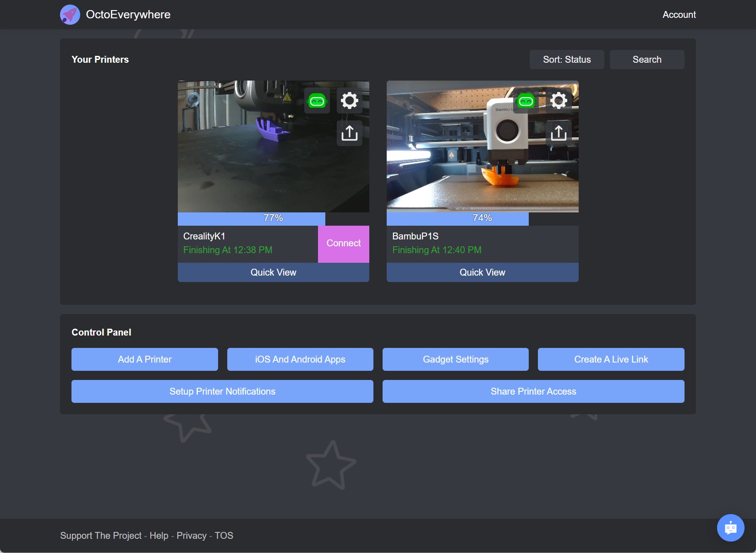This screenshot has height=553, width=756.
Task: Open Gadget Settings
Action: [x=455, y=359]
